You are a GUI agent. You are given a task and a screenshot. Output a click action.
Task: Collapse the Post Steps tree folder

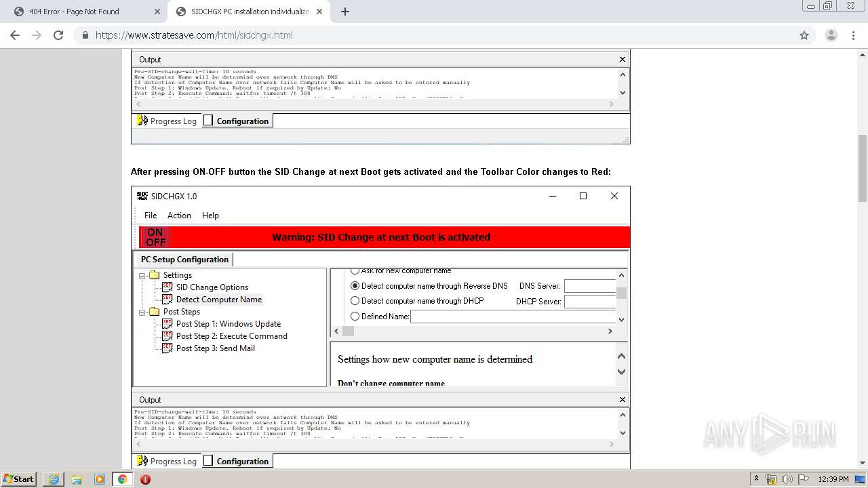[x=142, y=312]
